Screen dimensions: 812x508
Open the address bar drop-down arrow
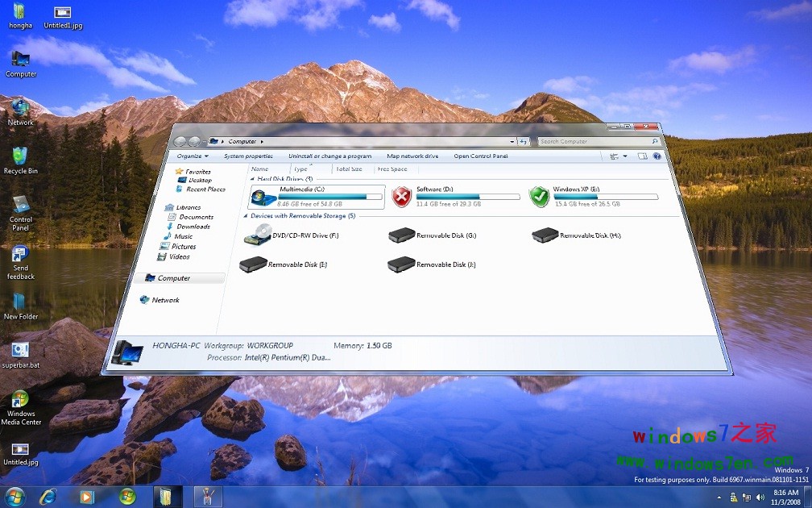[512, 139]
